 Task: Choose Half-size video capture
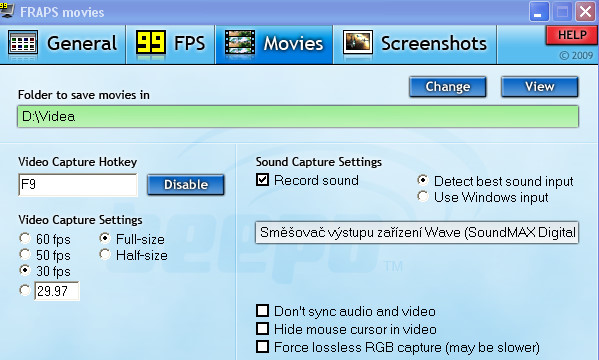[x=105, y=255]
